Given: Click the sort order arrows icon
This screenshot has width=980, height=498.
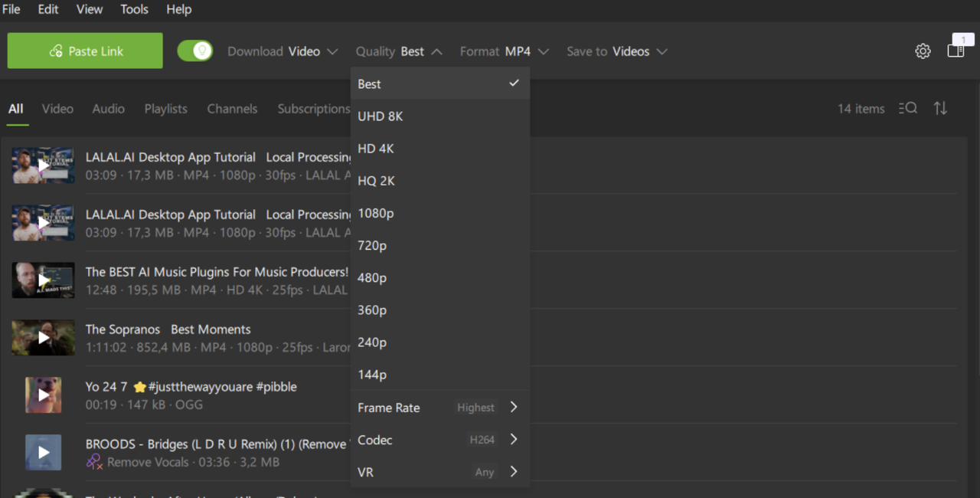Looking at the screenshot, I should point(940,109).
